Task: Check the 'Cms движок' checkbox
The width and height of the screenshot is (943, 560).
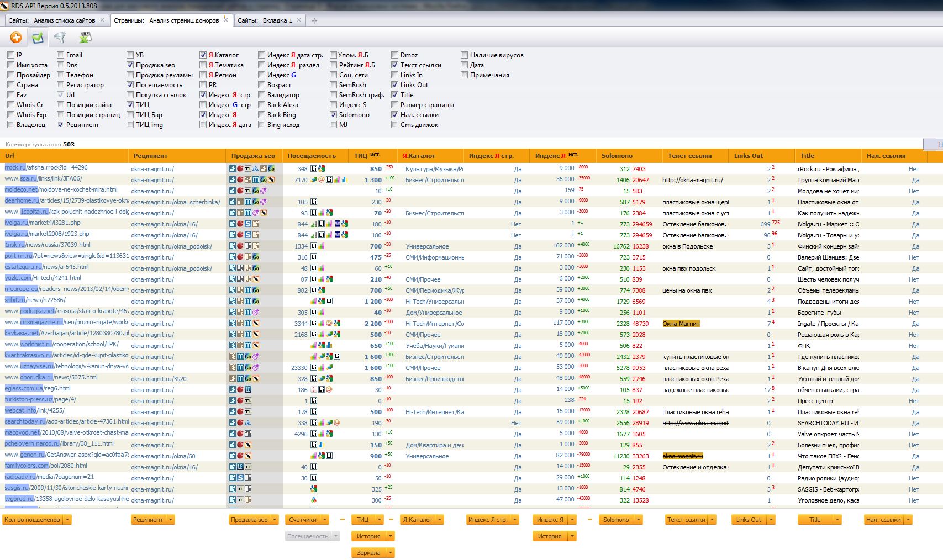Action: pos(394,125)
